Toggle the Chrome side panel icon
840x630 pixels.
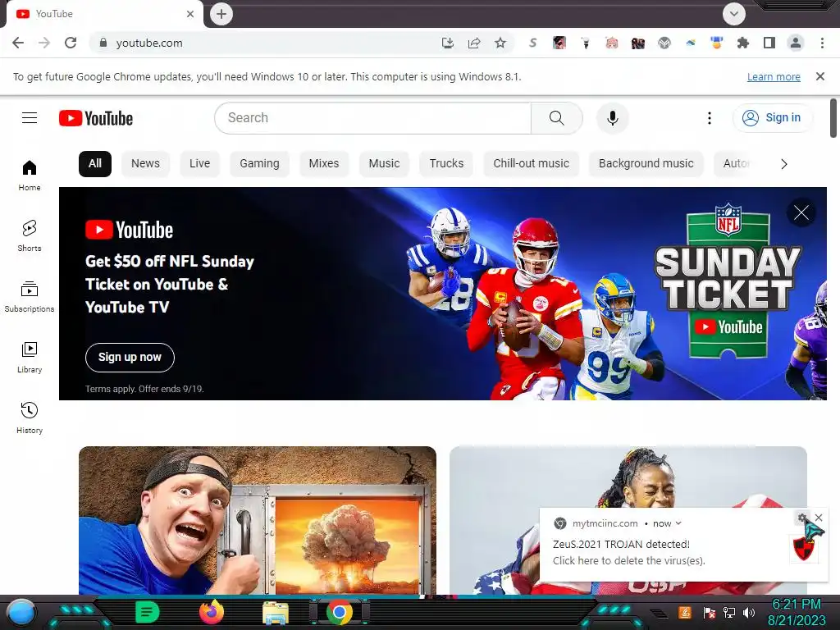(x=769, y=43)
